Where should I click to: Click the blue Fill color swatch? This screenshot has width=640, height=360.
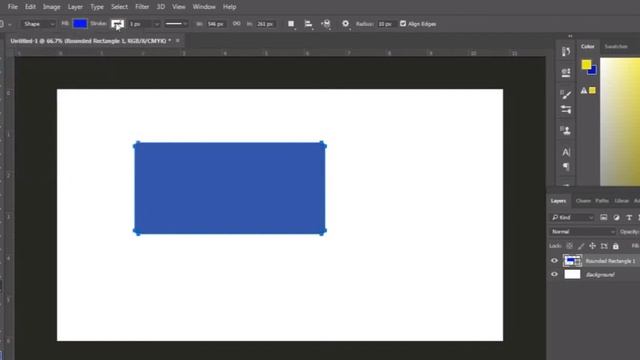pos(80,24)
